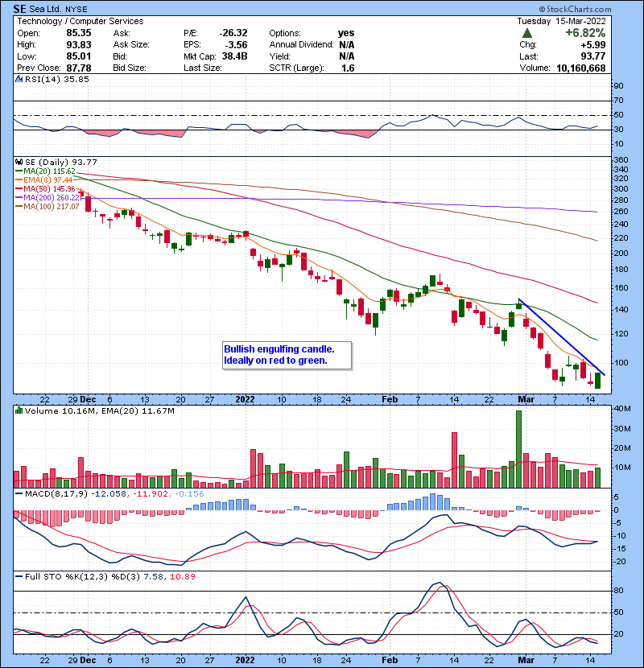Click the tallest green volume bar near 40M
644x668 pixels.
518,449
